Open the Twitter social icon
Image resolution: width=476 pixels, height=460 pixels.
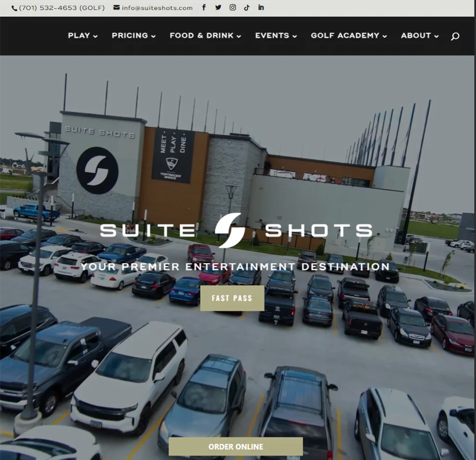pyautogui.click(x=218, y=7)
